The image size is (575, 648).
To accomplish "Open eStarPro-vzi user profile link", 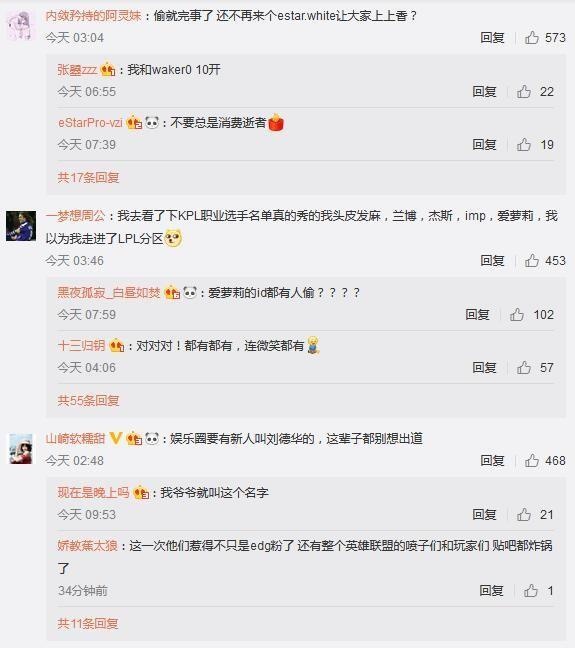I will [90, 123].
